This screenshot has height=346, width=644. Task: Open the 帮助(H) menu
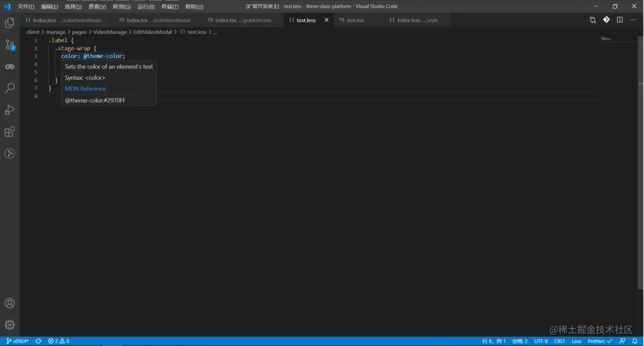pyautogui.click(x=194, y=6)
